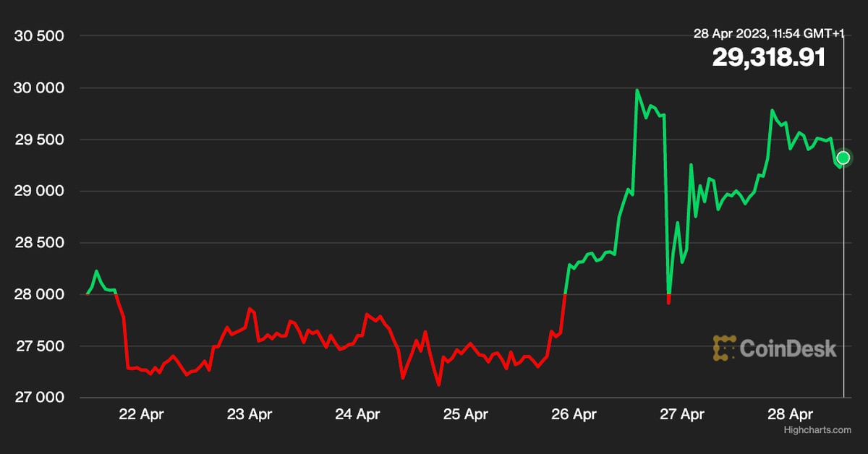This screenshot has width=868, height=454.
Task: Select the 27 Apr axis label
Action: (x=683, y=414)
